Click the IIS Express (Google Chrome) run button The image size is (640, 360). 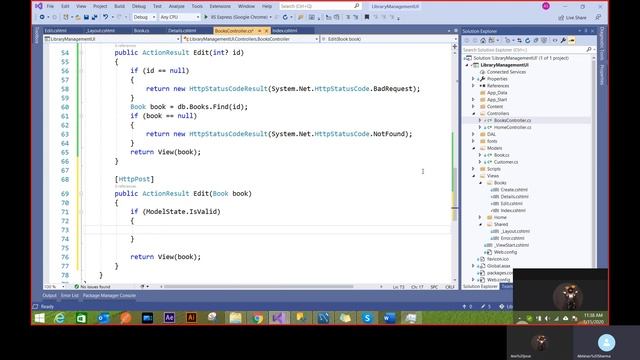coord(235,17)
